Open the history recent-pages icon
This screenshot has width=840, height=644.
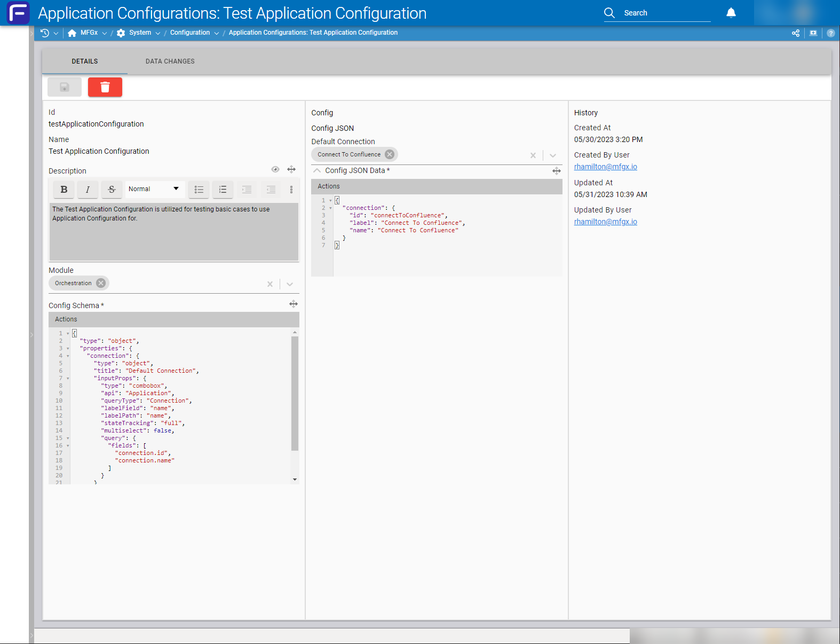click(x=45, y=33)
